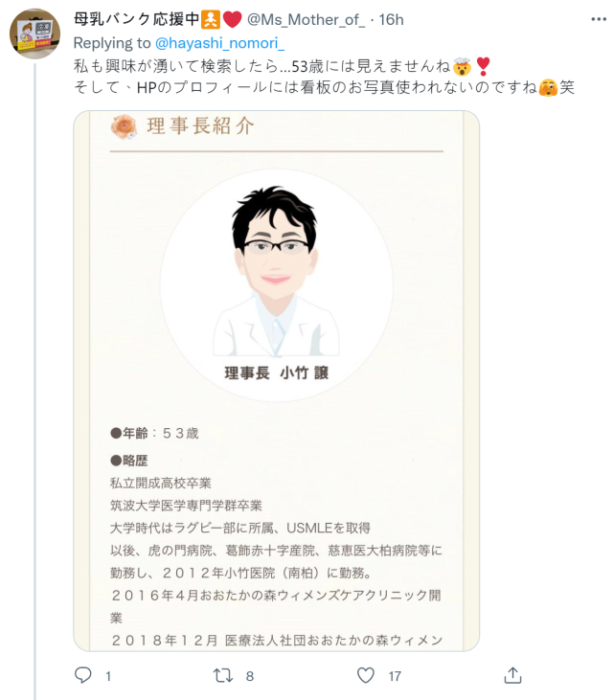Click the retweet count 8
The image size is (613, 700).
coord(250,676)
